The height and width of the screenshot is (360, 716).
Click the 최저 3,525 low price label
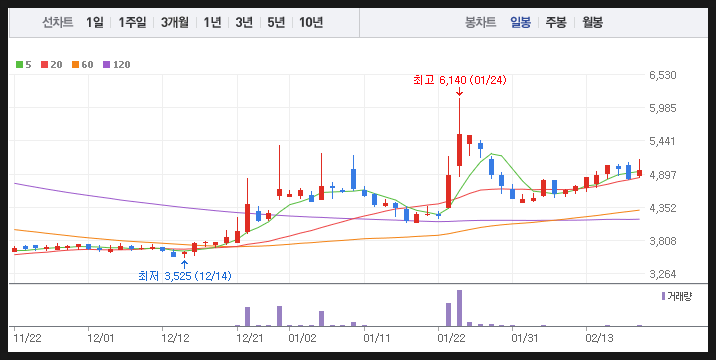[x=185, y=276]
